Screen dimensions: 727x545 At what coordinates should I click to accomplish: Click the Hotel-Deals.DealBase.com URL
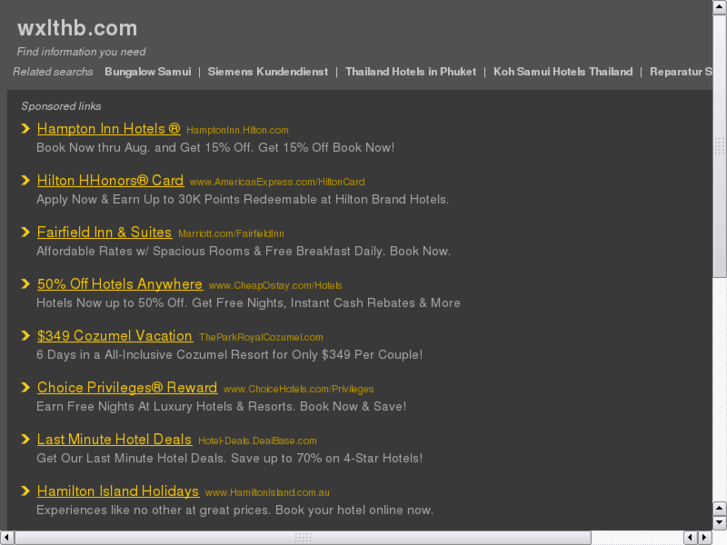257,441
